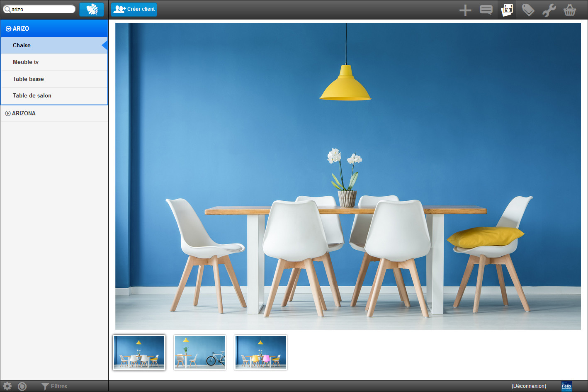
Task: Select Table de salon item
Action: tap(54, 96)
